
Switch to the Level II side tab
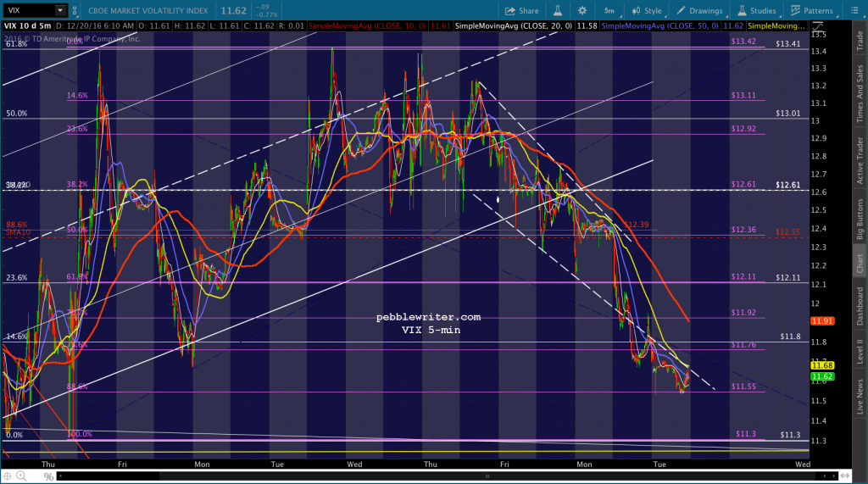point(860,352)
